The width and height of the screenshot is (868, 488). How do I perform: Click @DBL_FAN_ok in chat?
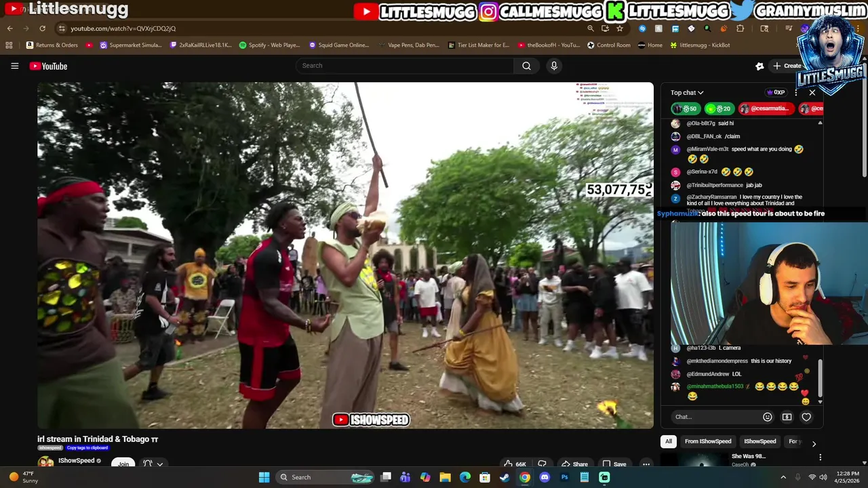[704, 136]
